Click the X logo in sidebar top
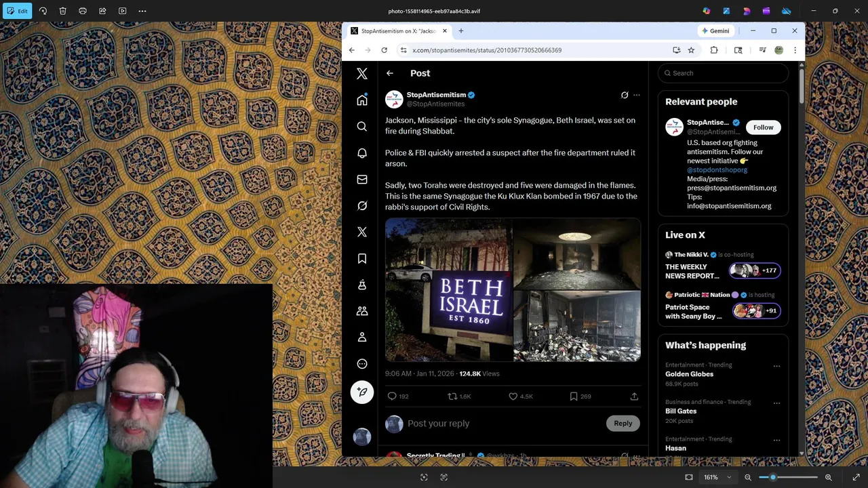 click(x=362, y=73)
